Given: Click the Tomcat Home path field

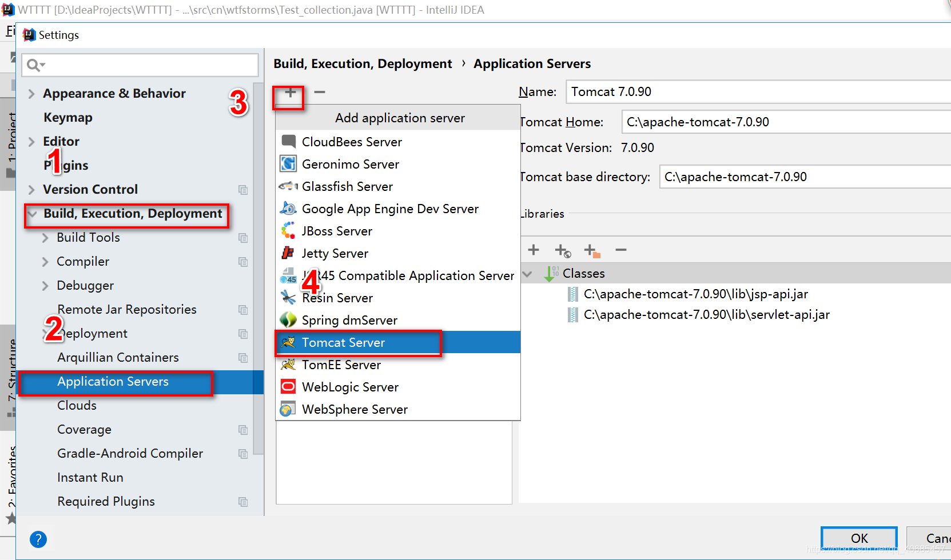Looking at the screenshot, I should coord(786,122).
